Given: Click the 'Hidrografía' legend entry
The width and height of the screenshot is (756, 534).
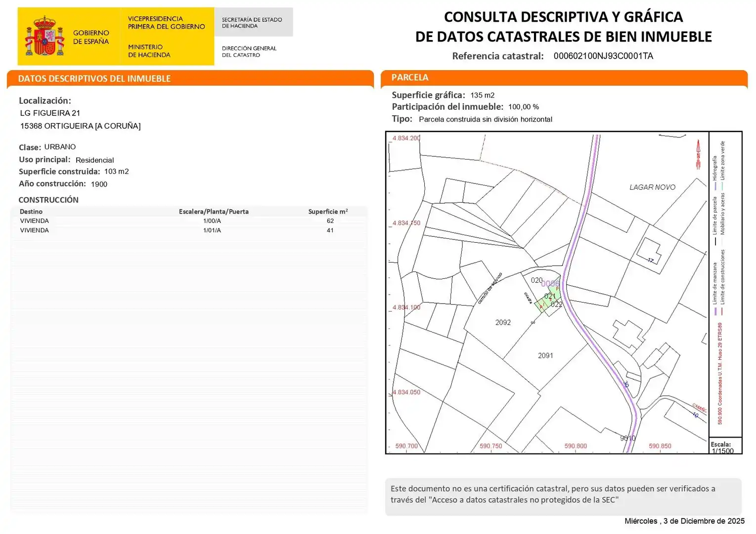Looking at the screenshot, I should coord(715,173).
